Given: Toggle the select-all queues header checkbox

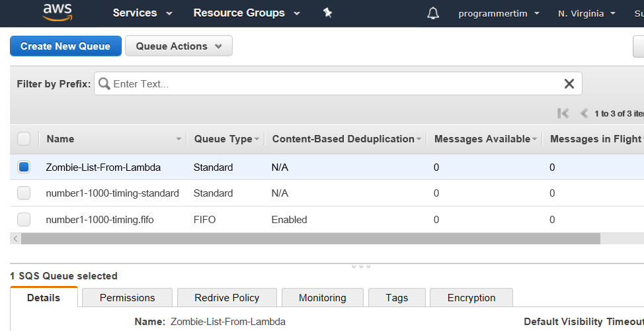Looking at the screenshot, I should click(x=24, y=139).
